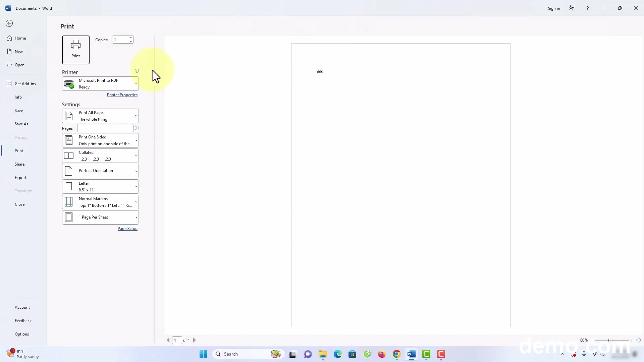Open the Collated setting dropdown
Viewport: 644px width, 362px height.
[100, 156]
